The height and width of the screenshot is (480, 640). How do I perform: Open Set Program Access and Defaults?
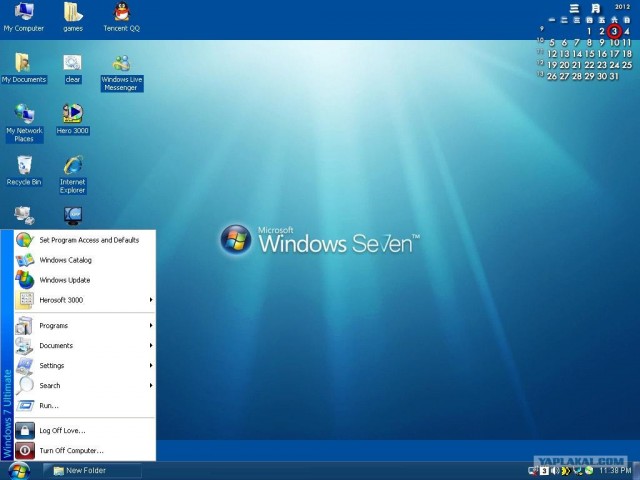(x=85, y=240)
